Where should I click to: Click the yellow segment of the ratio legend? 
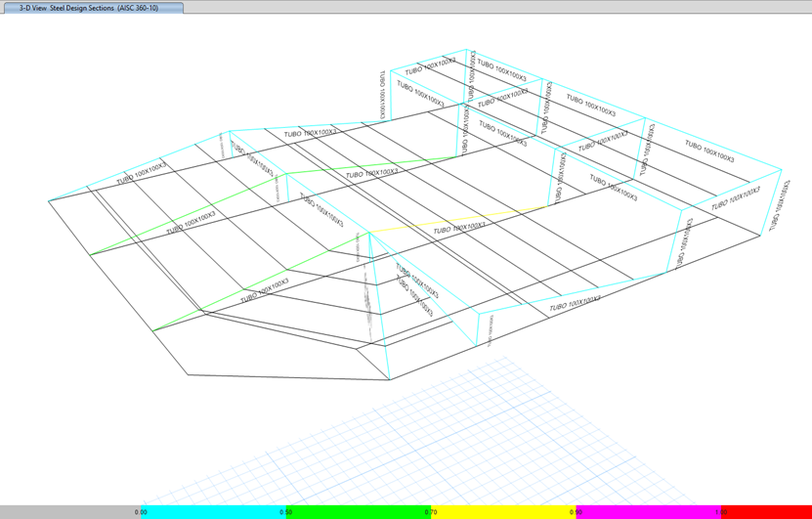tap(503, 511)
